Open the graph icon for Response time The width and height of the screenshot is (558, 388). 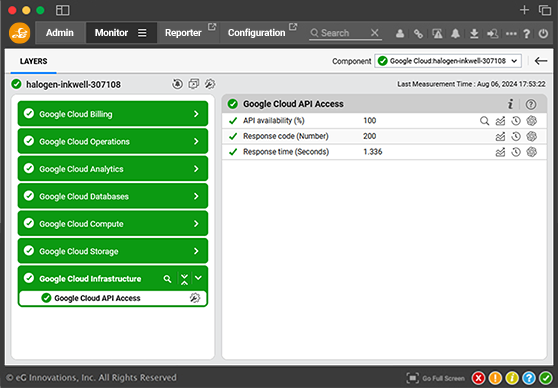tap(500, 152)
